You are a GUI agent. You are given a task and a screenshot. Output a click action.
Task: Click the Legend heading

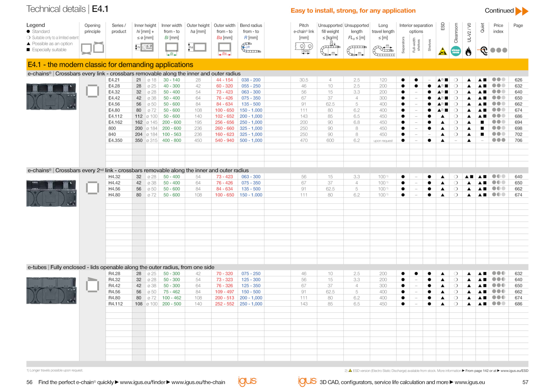click(36, 25)
